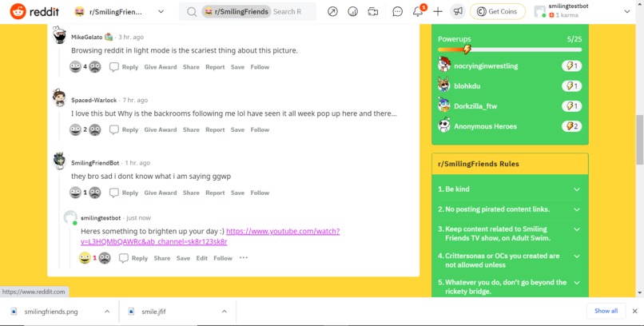Click Save on Spaced-Warlock's comment

click(x=237, y=129)
